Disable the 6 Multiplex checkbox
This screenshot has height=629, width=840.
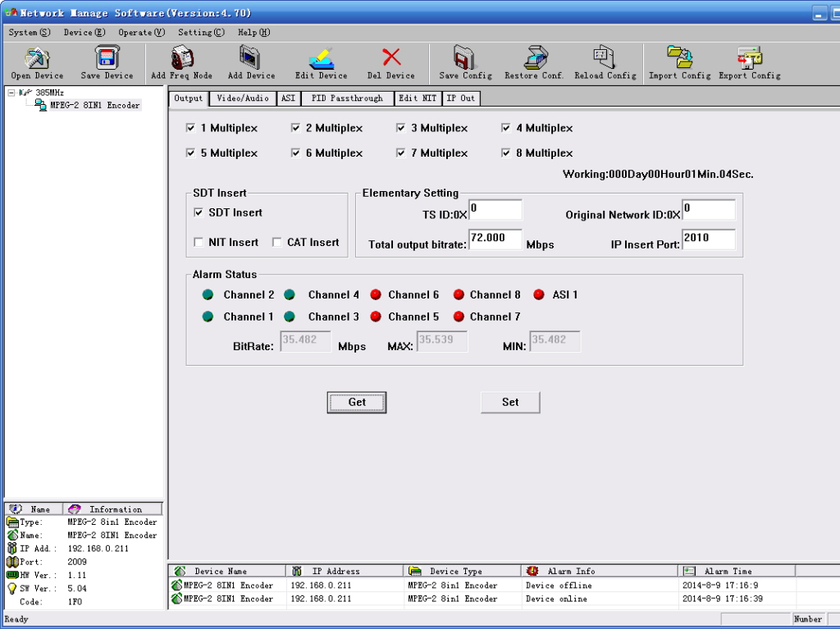(x=295, y=153)
